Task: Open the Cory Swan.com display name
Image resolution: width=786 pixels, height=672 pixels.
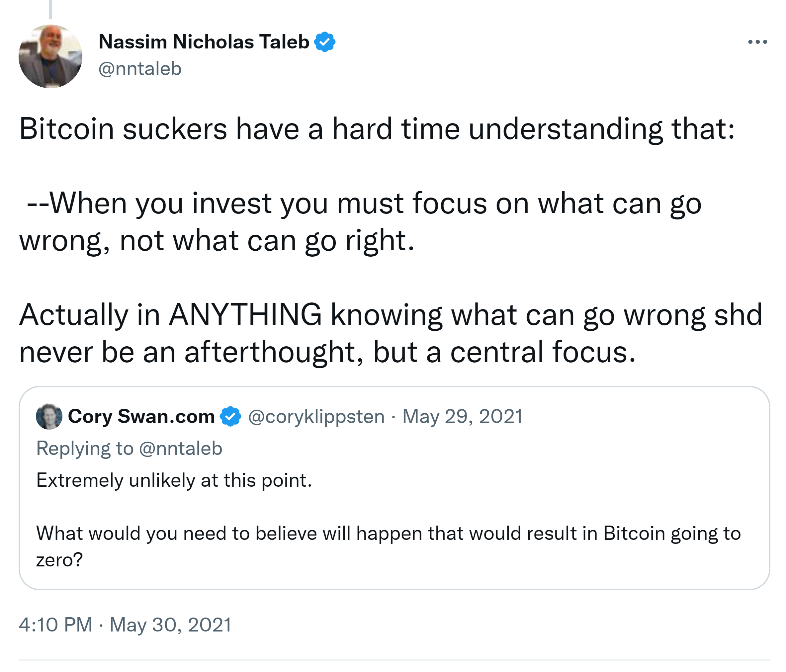Action: point(141,416)
